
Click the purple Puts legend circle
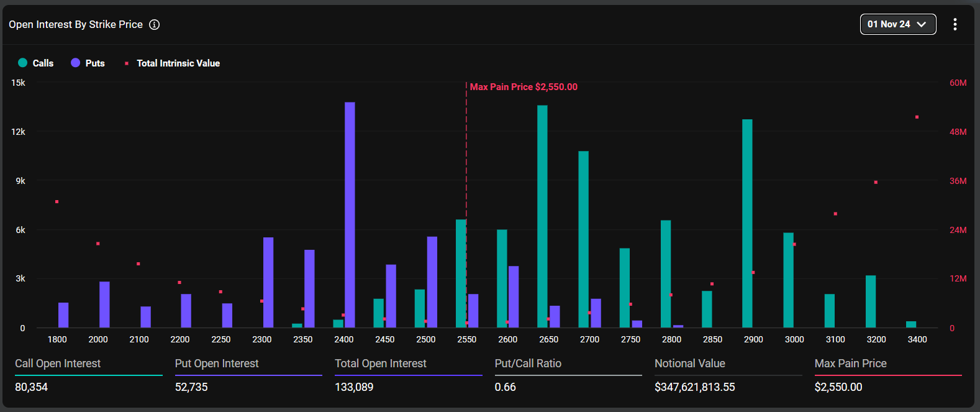tap(76, 63)
